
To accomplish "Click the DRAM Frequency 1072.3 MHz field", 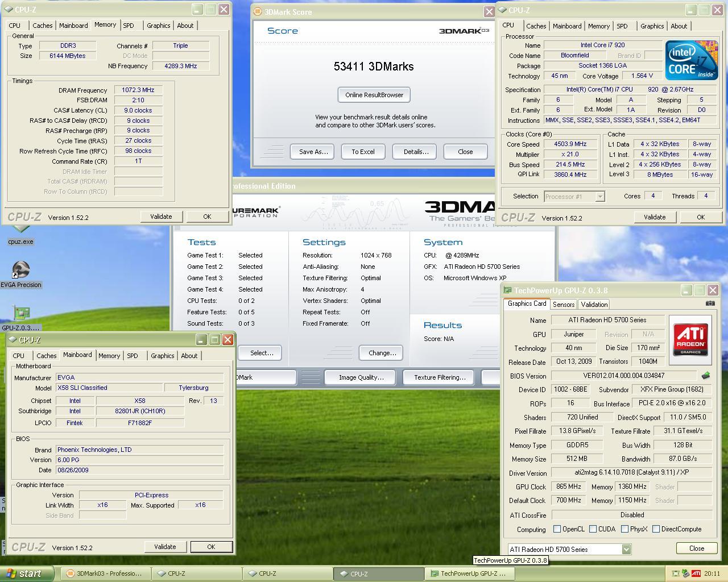I will click(138, 90).
